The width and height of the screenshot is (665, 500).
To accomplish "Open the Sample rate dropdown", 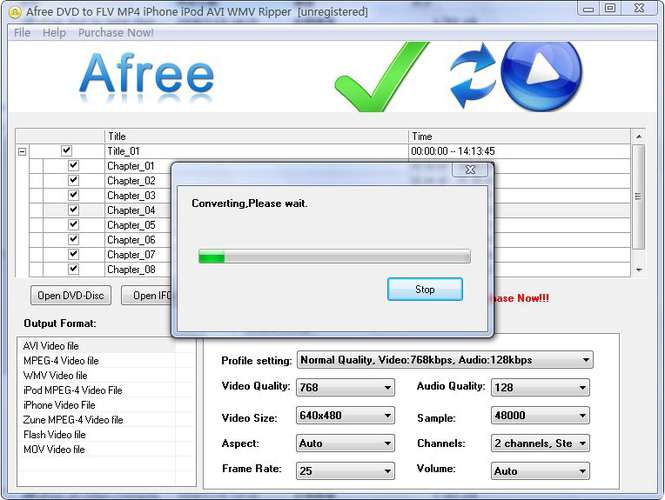I will click(x=540, y=415).
